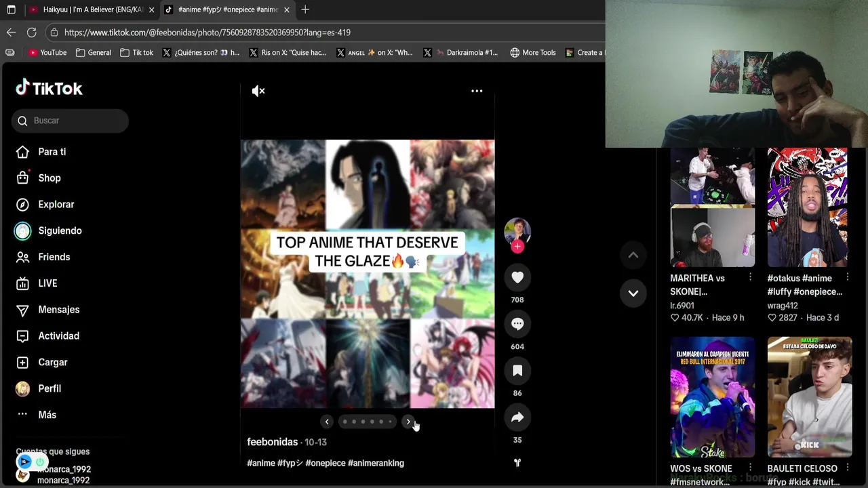Open options for MARITHEA vs SKONE video

coord(750,277)
